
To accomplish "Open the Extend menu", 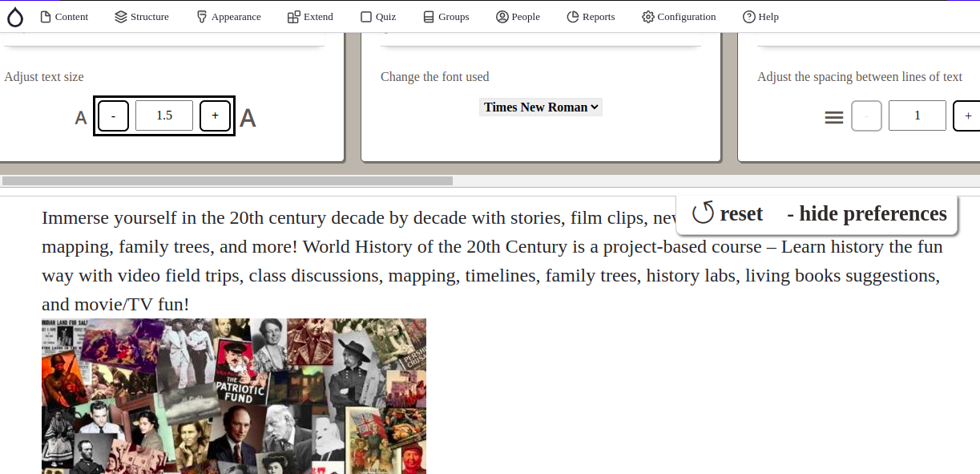I will point(310,17).
